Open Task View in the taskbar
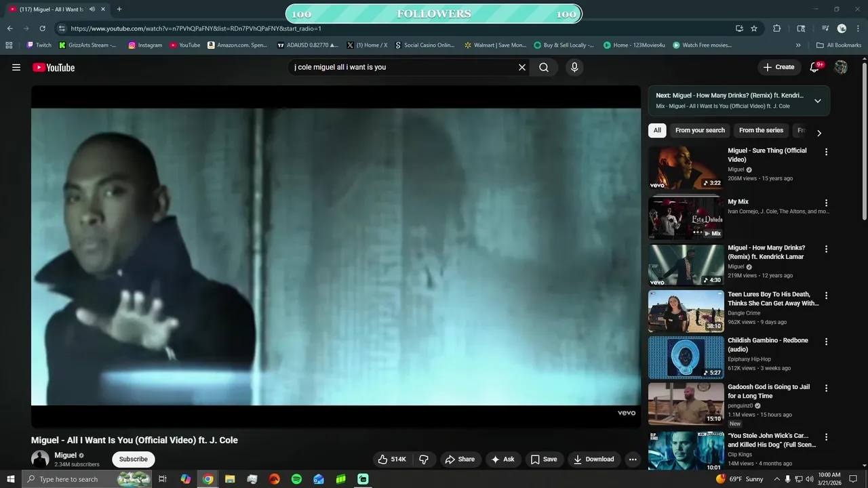 point(163,479)
